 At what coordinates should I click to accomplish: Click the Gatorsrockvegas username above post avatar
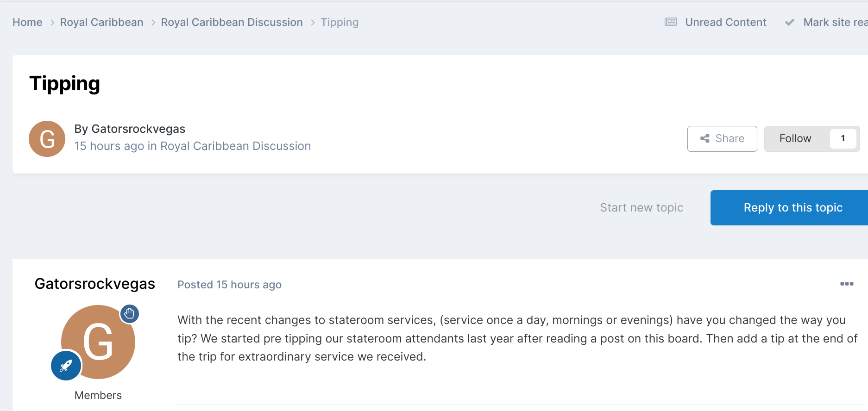tap(95, 284)
